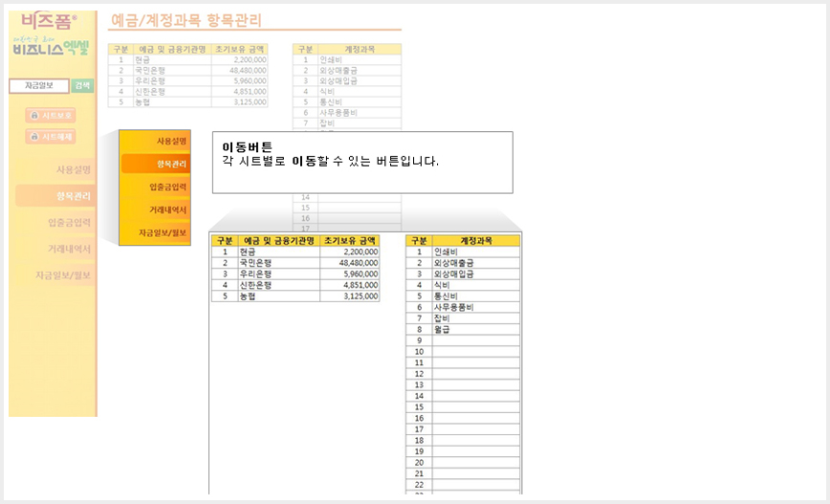Open 자금일보/월보 in the faded left sidebar

(x=63, y=275)
